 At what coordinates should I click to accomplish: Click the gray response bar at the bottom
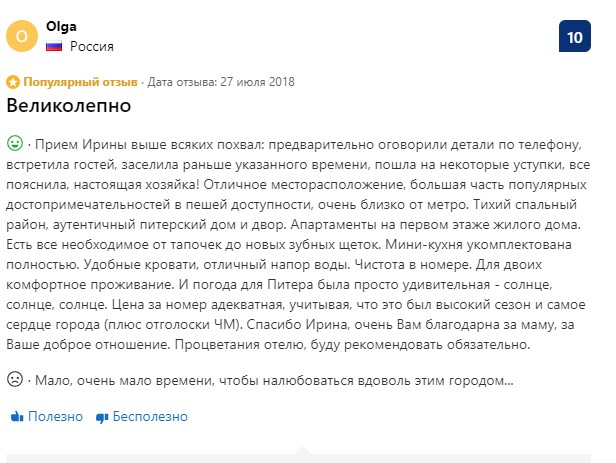pos(298,459)
